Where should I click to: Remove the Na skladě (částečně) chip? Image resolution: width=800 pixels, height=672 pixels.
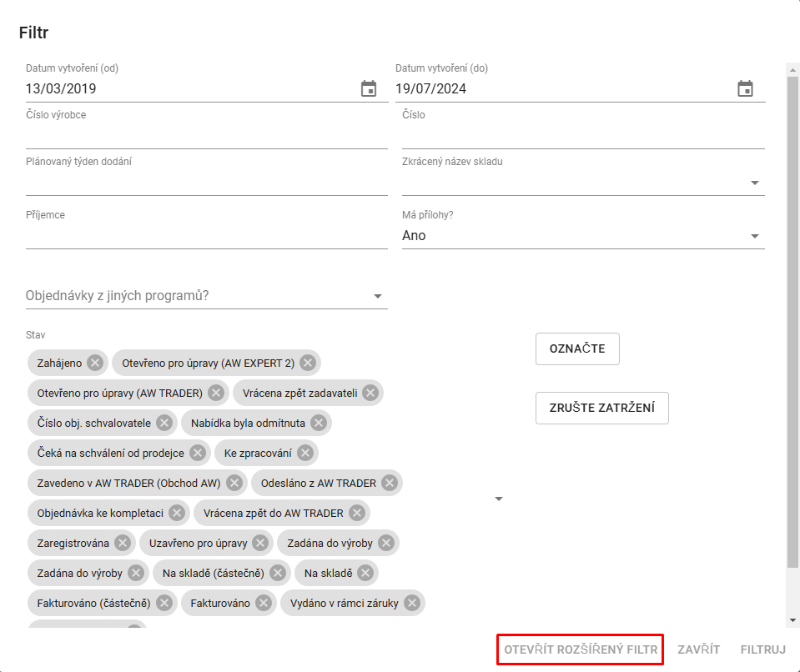pyautogui.click(x=278, y=573)
